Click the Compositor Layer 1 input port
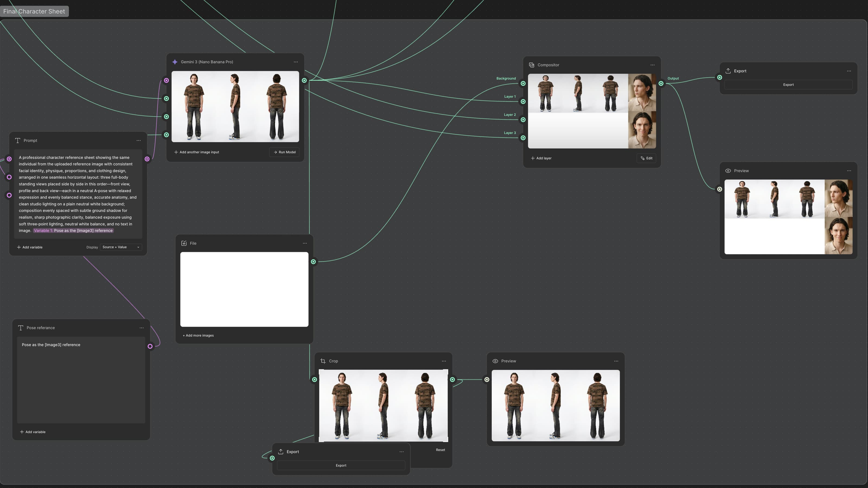868x488 pixels. point(523,102)
